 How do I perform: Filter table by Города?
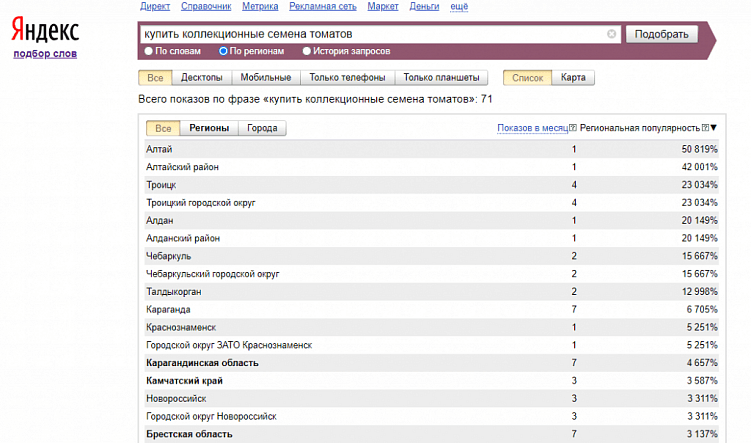(x=262, y=128)
